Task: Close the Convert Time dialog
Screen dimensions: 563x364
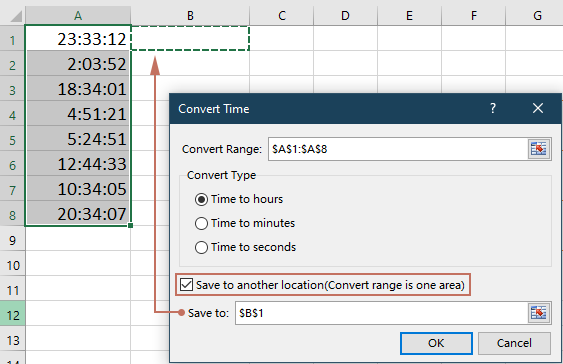Action: point(538,108)
